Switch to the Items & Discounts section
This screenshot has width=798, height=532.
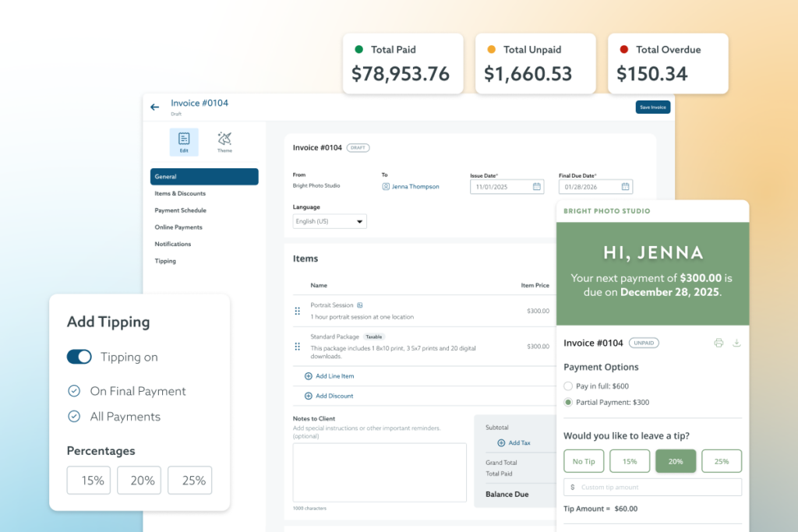pos(179,193)
